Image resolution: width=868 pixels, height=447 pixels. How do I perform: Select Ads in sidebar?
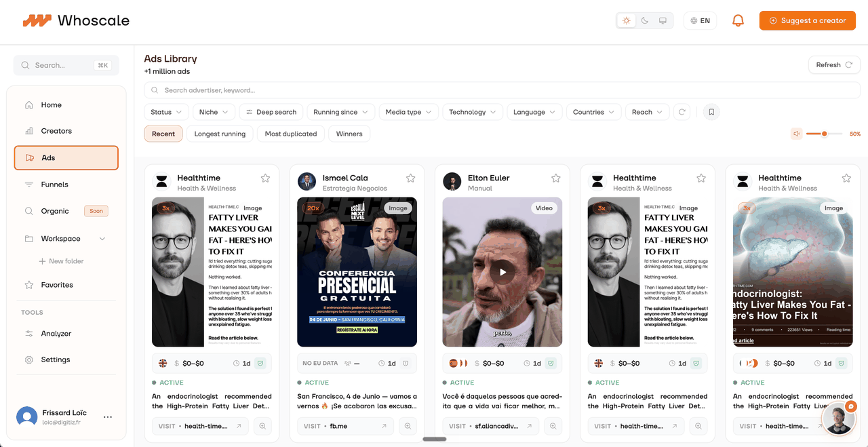pos(66,157)
